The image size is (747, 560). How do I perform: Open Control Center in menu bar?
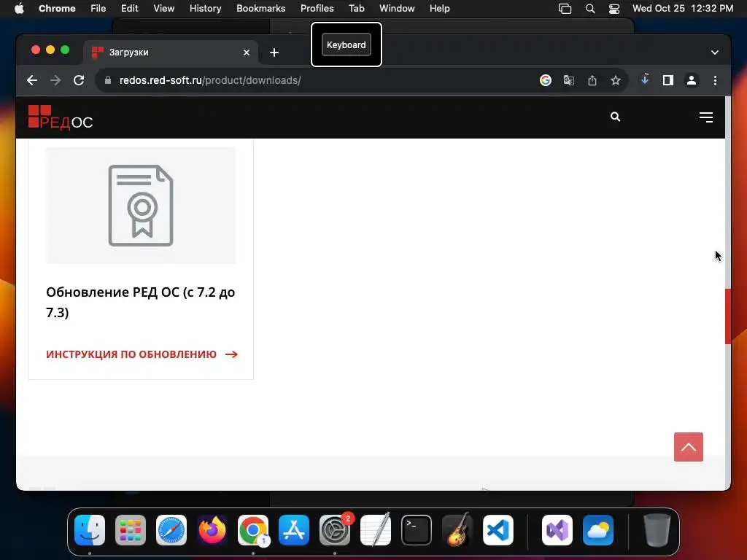tap(614, 9)
